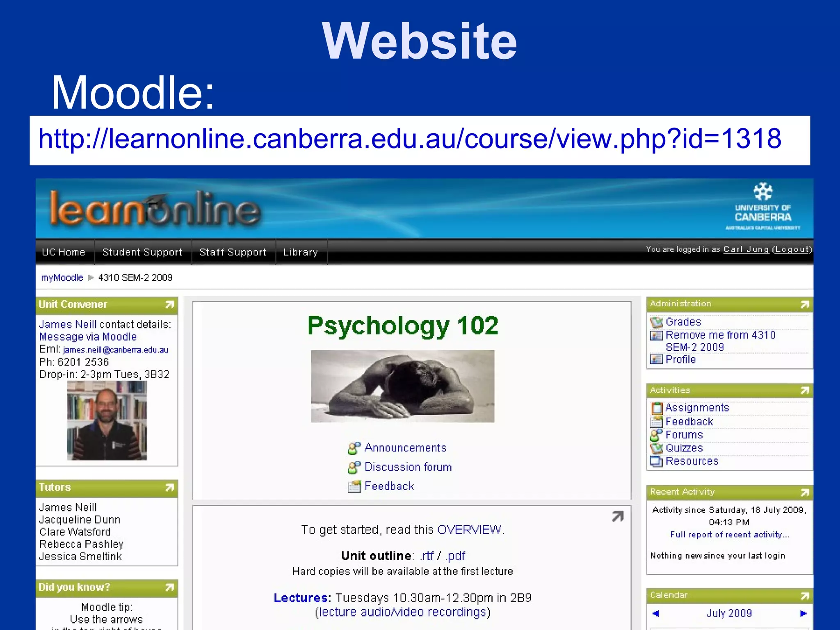
Task: Click the Forums people icon
Action: (656, 435)
